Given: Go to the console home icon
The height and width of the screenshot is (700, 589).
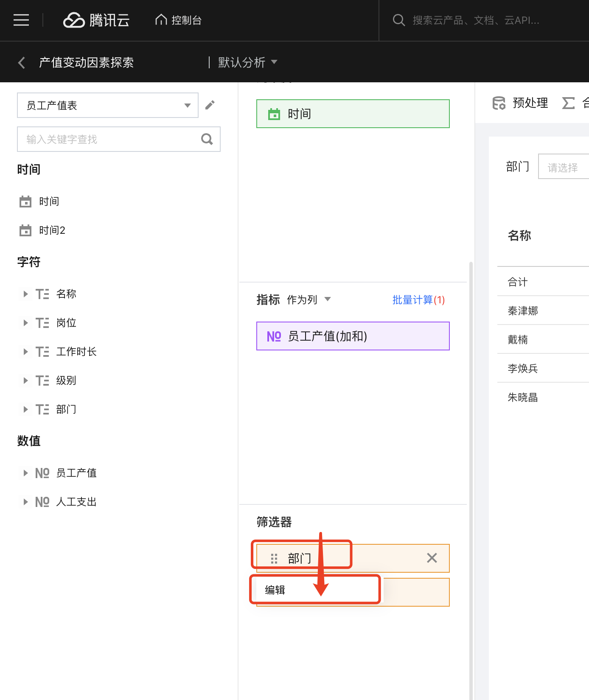Looking at the screenshot, I should click(161, 20).
